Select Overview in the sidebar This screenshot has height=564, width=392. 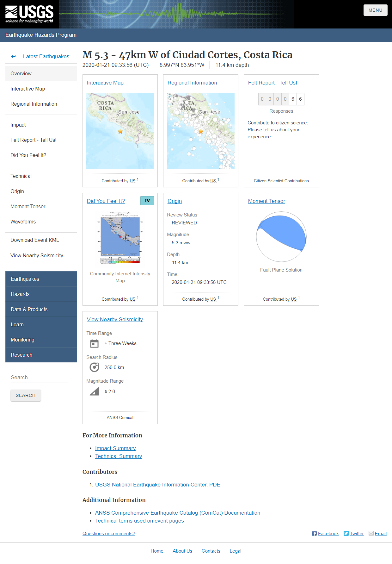(41, 73)
